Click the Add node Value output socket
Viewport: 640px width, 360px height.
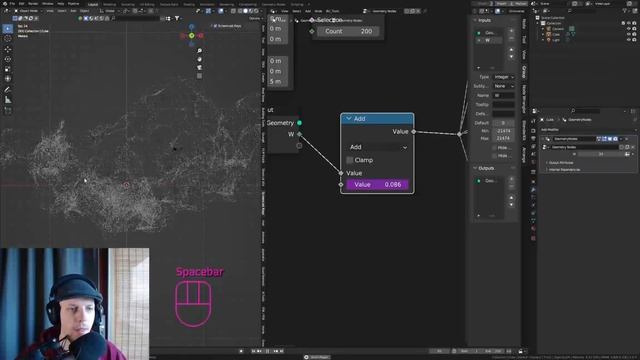(413, 131)
